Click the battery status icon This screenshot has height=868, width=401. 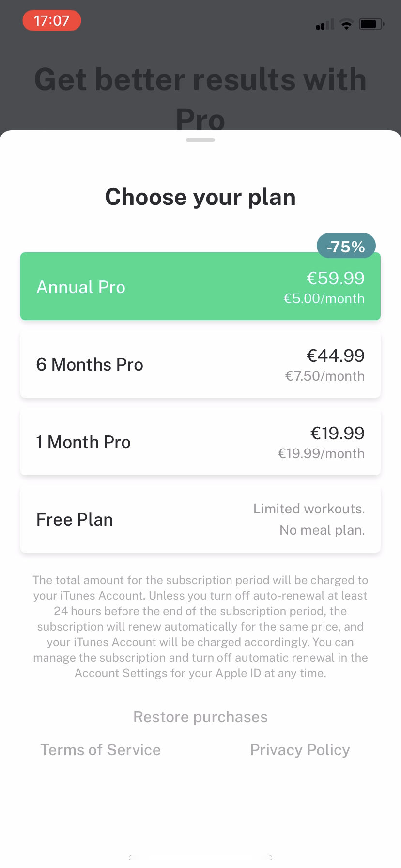pyautogui.click(x=370, y=24)
